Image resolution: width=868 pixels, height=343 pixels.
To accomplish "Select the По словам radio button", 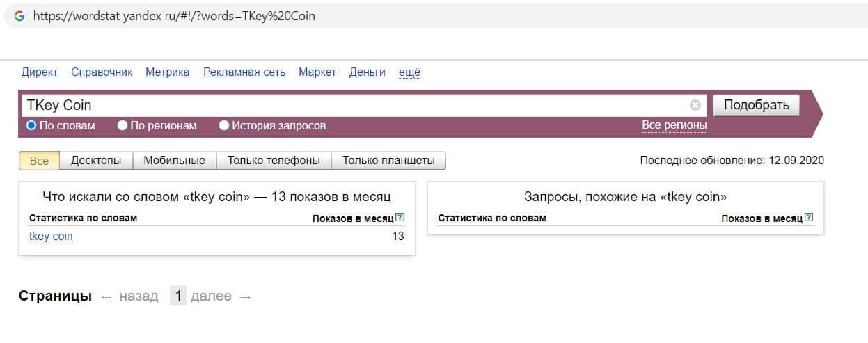I will [x=31, y=126].
